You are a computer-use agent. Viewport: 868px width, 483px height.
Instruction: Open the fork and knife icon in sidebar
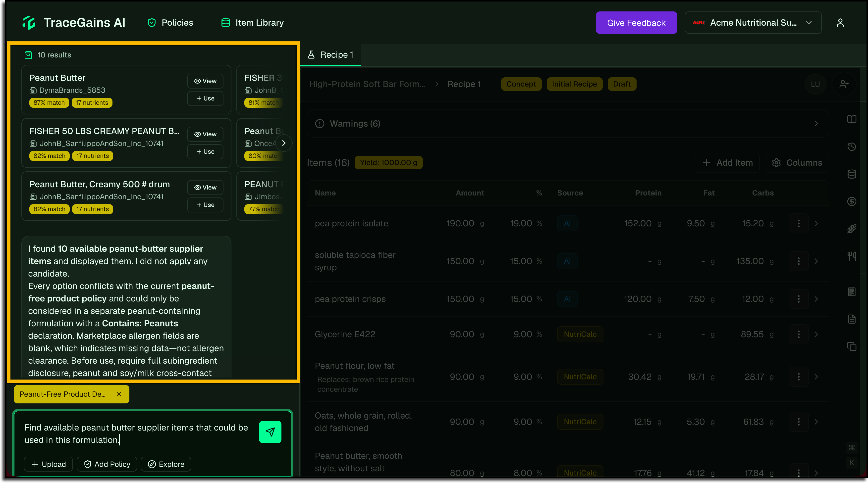point(852,256)
